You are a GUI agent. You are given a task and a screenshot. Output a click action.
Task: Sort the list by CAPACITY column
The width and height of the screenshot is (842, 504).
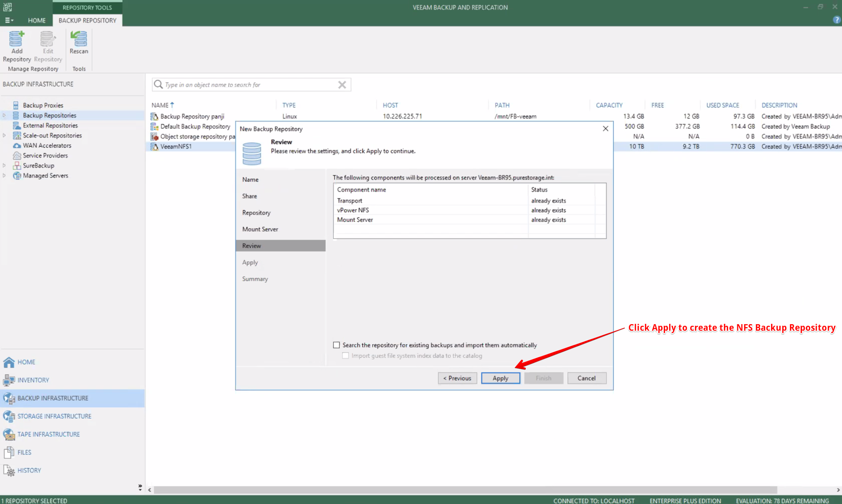(609, 105)
